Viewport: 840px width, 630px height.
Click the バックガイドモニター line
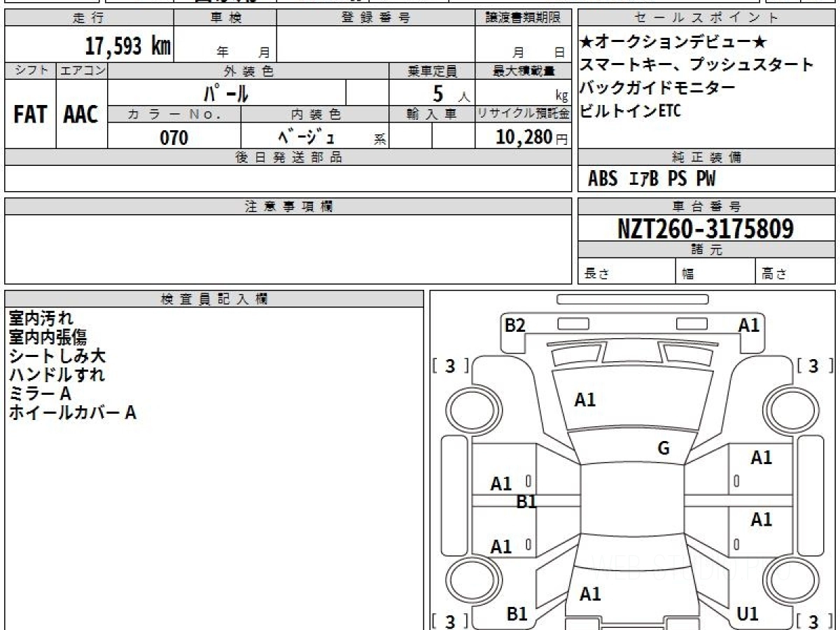(657, 88)
